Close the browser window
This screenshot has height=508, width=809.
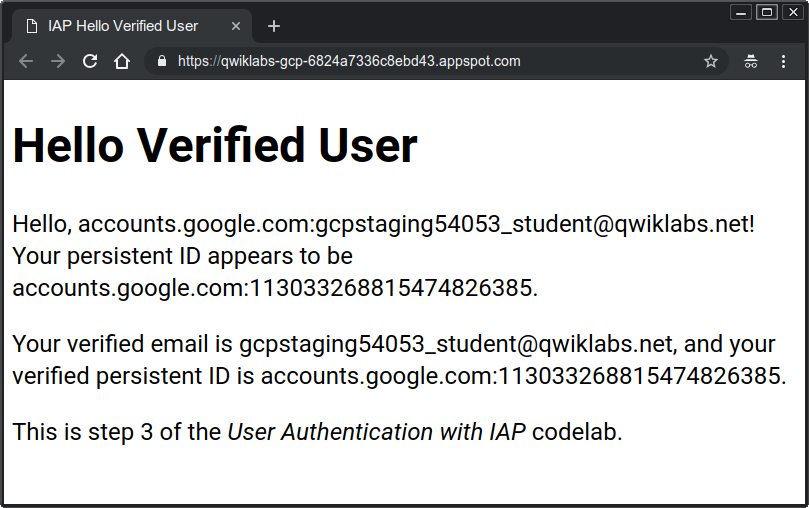[793, 12]
